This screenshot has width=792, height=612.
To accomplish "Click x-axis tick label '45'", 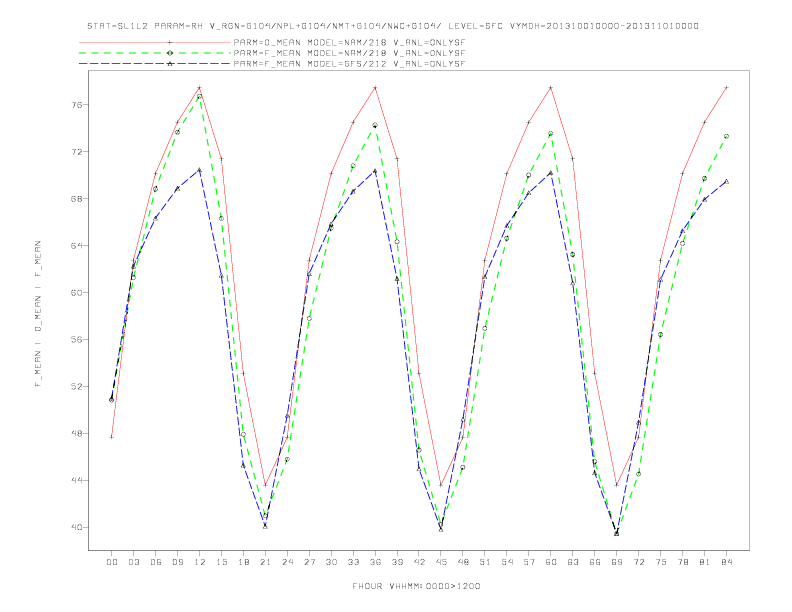I will pos(441,562).
